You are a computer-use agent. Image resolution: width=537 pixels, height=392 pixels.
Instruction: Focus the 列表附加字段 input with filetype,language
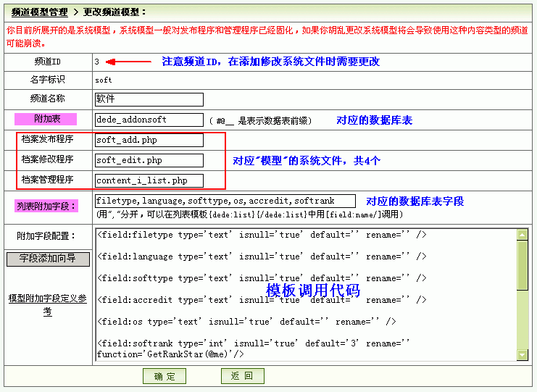point(225,201)
